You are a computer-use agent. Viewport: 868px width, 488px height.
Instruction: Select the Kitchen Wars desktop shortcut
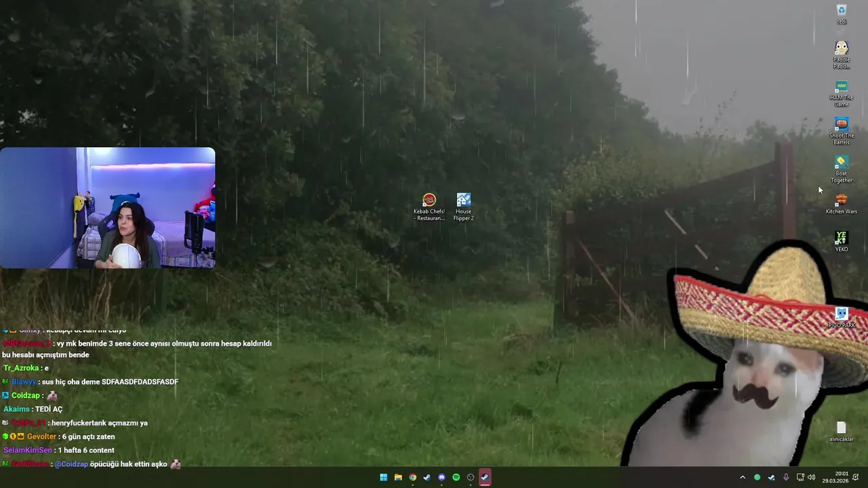tap(842, 203)
